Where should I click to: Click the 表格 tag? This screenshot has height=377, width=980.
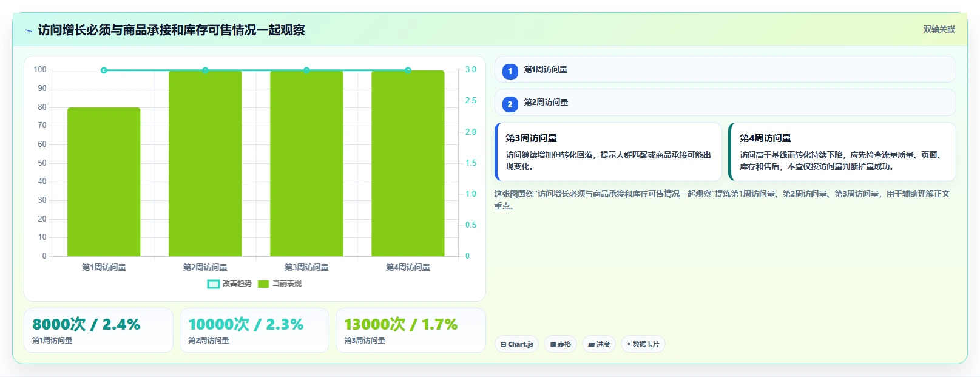560,344
